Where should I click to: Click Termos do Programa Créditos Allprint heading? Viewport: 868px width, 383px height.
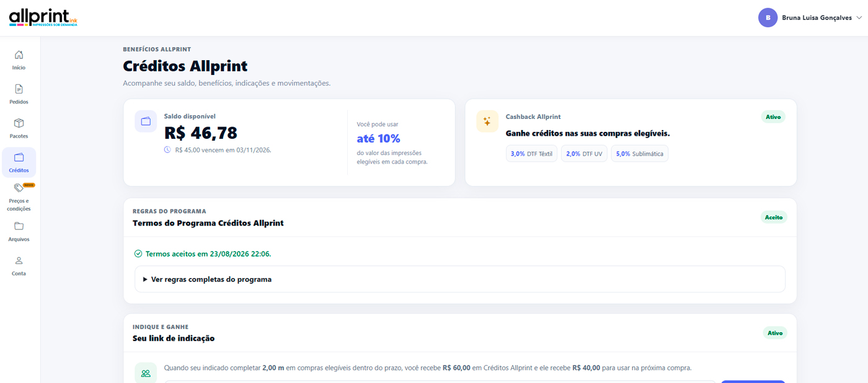point(208,222)
